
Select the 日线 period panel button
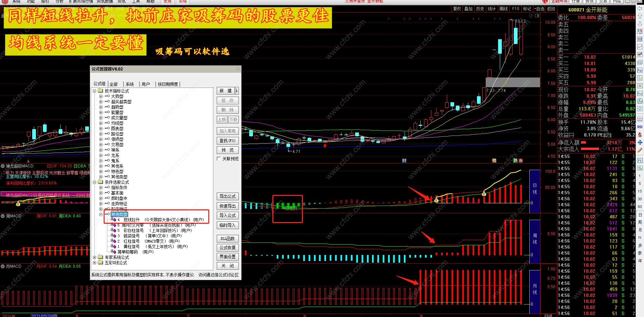535,191
